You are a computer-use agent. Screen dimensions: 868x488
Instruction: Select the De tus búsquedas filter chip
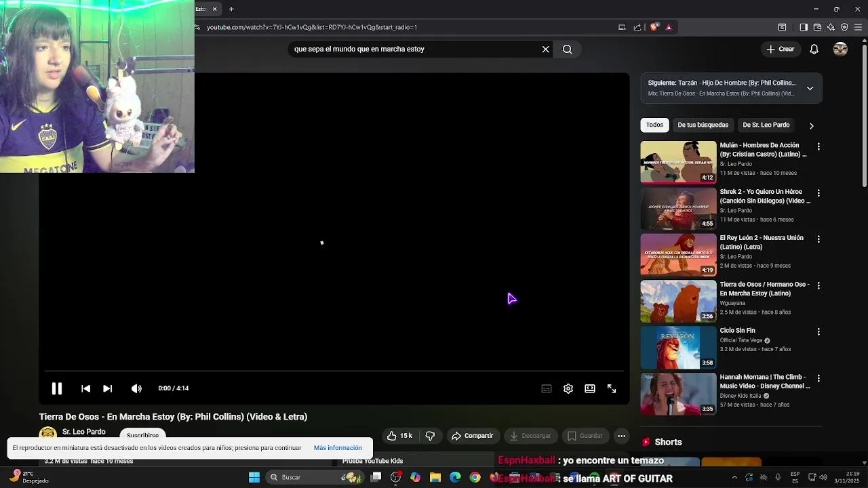703,125
